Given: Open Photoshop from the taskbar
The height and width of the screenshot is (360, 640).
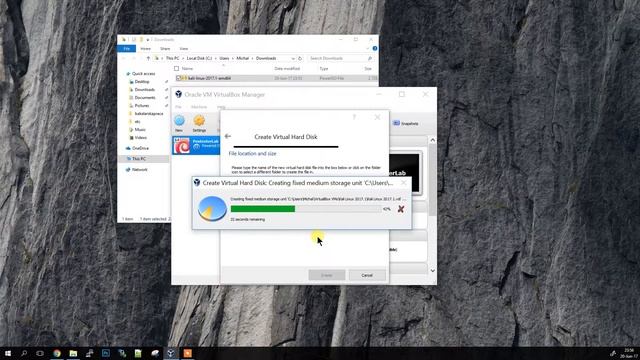Looking at the screenshot, I should [x=106, y=353].
